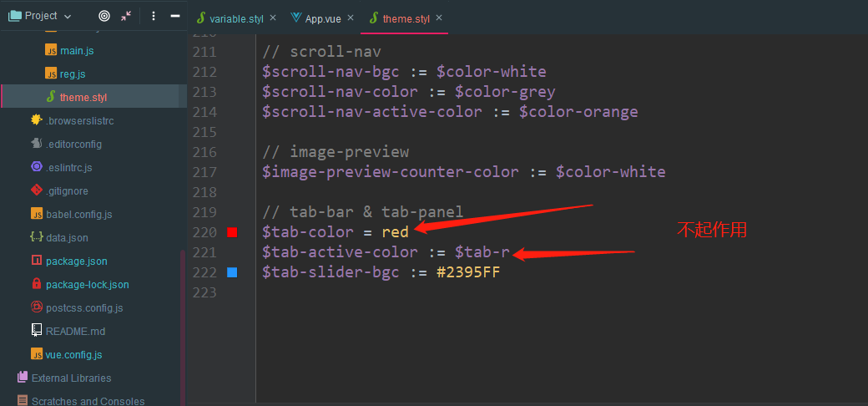Click the blue #2395FF gutter color swatch
The image size is (868, 406).
point(232,272)
